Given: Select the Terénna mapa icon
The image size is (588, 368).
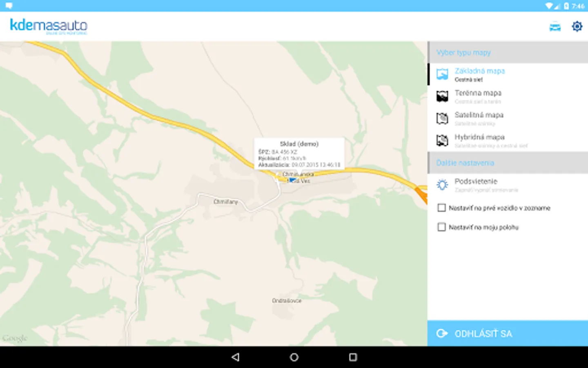Looking at the screenshot, I should pyautogui.click(x=442, y=96).
